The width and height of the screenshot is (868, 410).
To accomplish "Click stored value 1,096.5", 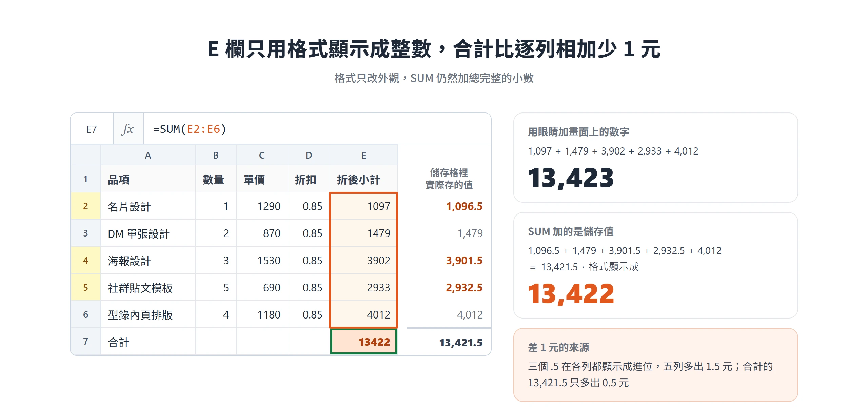I will (x=464, y=206).
